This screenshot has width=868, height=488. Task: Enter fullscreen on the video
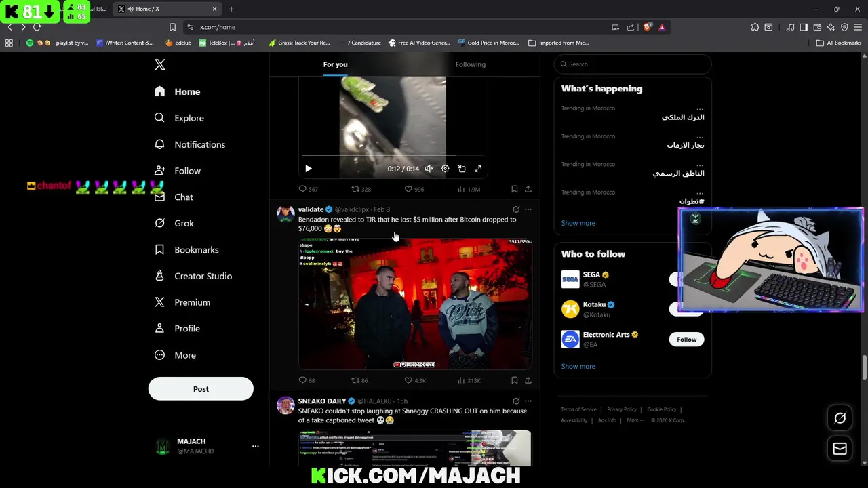(478, 169)
